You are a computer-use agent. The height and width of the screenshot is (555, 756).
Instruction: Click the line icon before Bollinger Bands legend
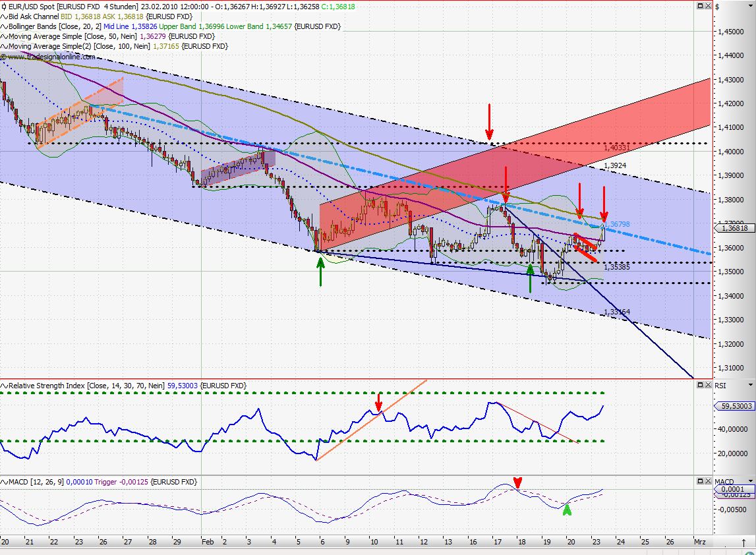coord(4,26)
